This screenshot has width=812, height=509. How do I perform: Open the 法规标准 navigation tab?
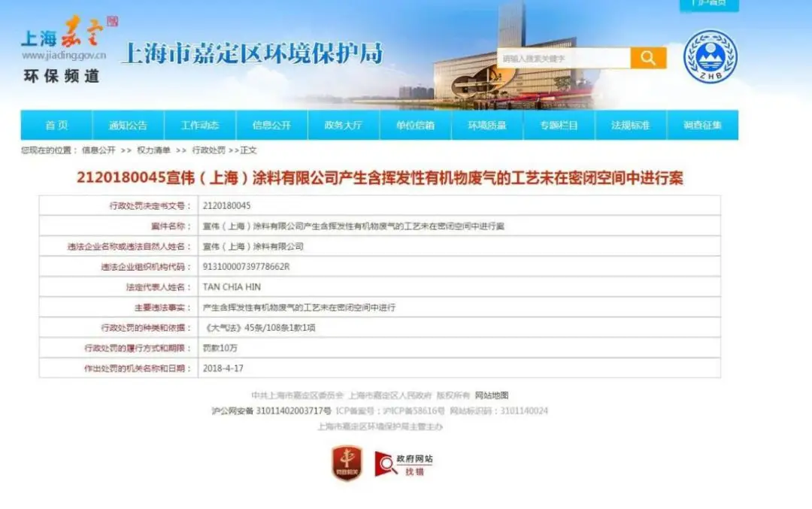pyautogui.click(x=631, y=126)
